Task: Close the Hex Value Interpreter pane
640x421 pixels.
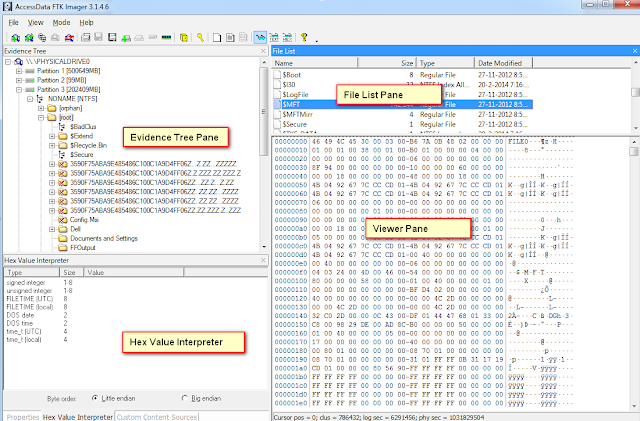Action: click(263, 260)
